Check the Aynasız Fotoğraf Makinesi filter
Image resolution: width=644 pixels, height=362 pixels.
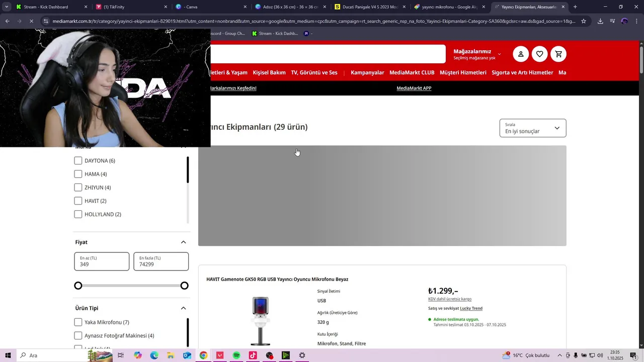click(x=78, y=335)
